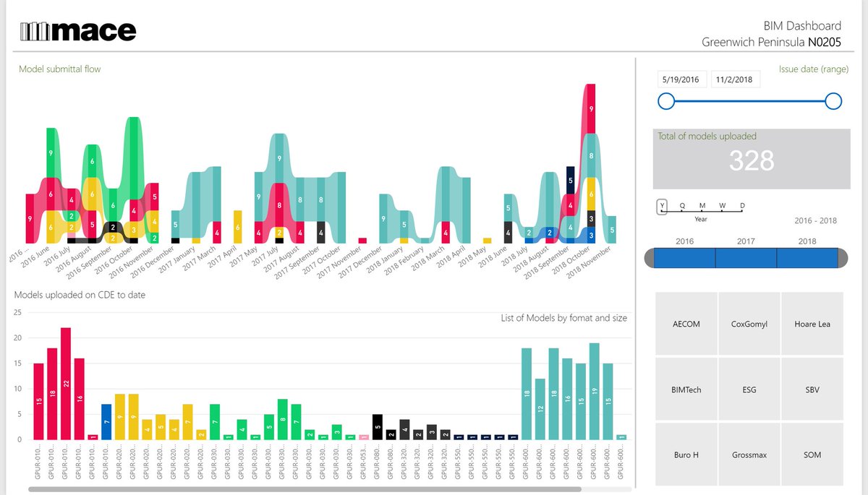Click the mace logo

[78, 30]
